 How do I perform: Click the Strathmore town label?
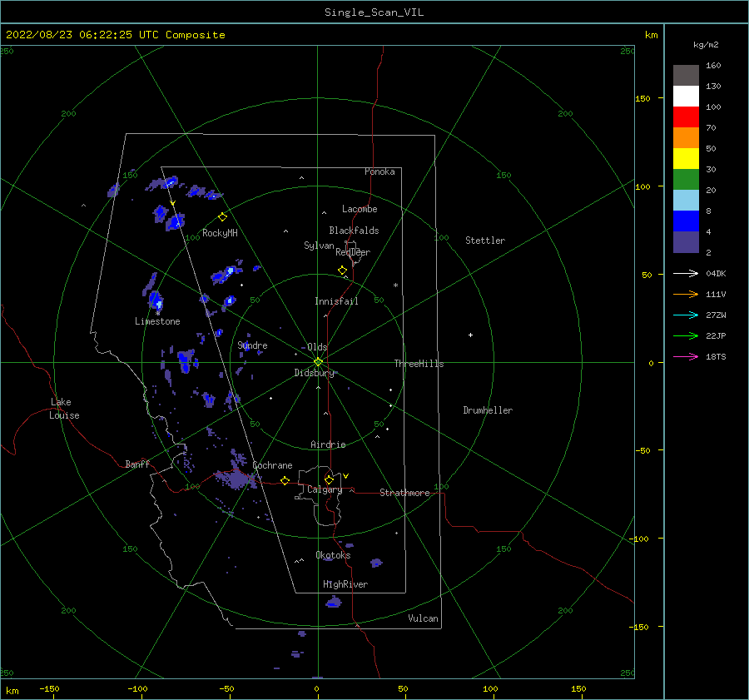(404, 493)
